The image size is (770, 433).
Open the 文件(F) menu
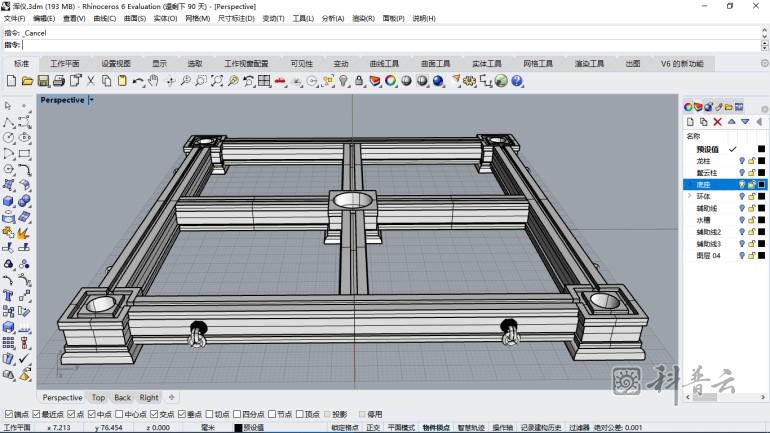point(14,19)
